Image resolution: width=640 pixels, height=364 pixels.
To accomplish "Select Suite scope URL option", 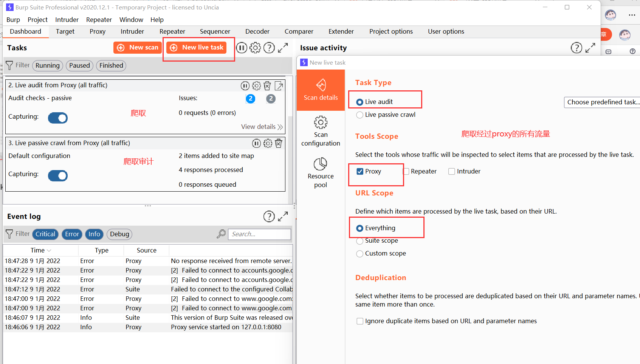I will (360, 241).
